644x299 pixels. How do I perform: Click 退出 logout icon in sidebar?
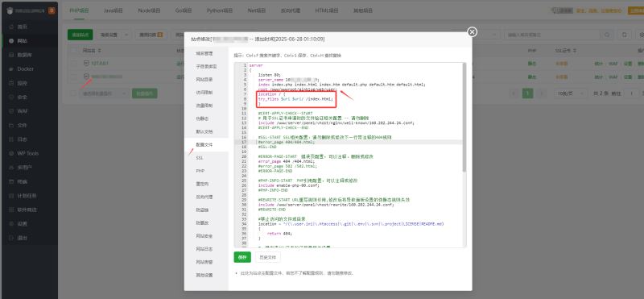click(11, 238)
